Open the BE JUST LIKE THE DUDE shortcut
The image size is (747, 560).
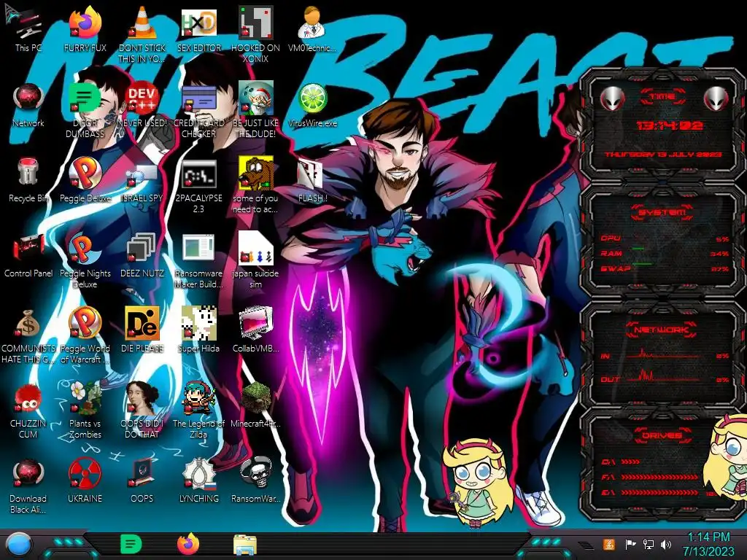click(256, 99)
